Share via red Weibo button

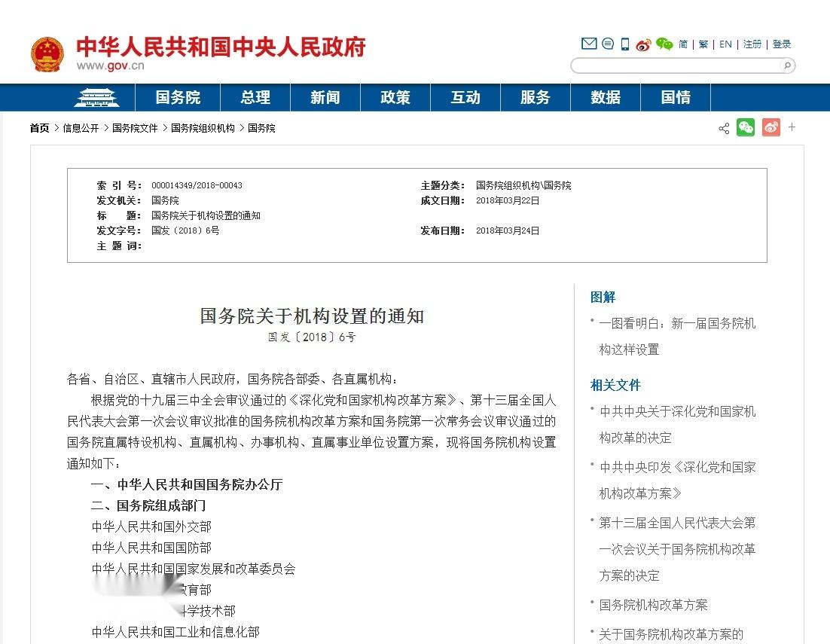[770, 127]
